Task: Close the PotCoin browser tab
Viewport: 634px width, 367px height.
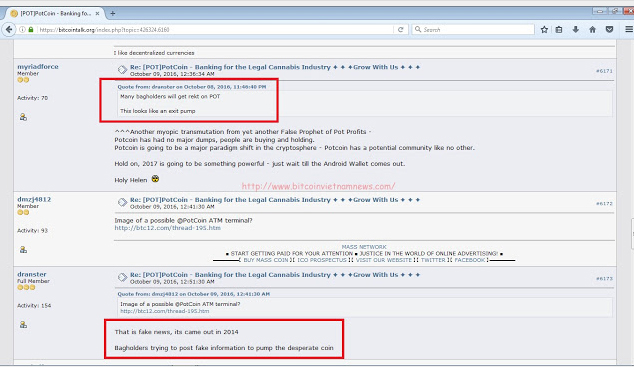Action: [x=97, y=13]
